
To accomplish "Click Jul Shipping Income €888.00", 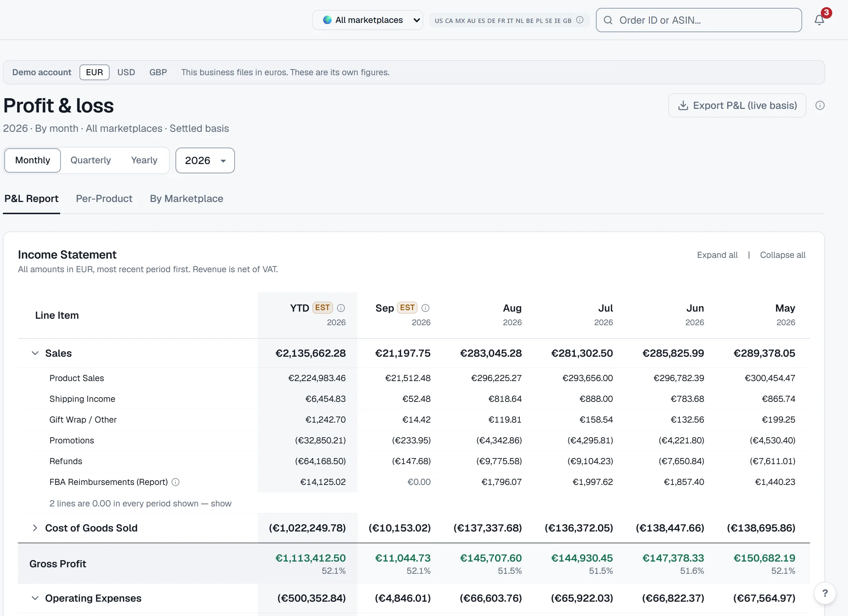I will coord(596,399).
